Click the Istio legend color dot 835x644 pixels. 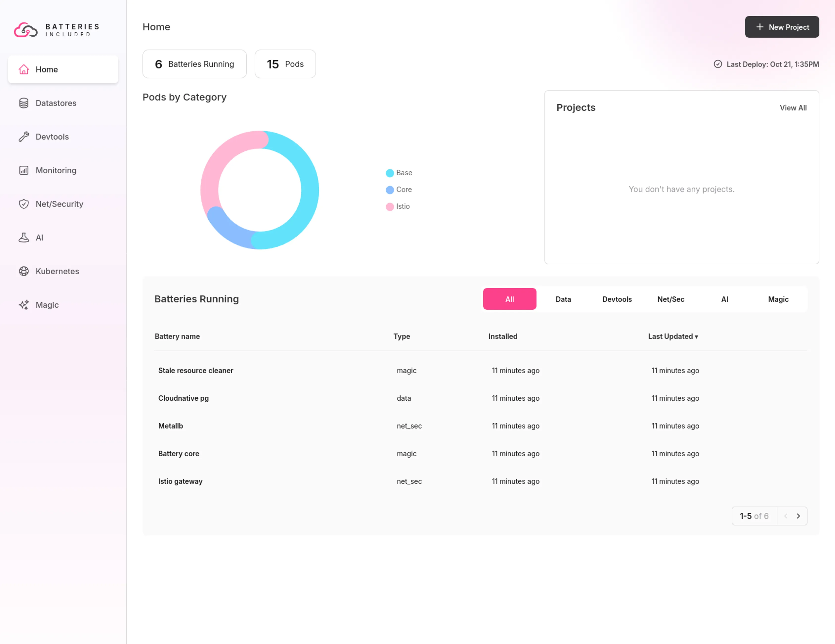(390, 207)
